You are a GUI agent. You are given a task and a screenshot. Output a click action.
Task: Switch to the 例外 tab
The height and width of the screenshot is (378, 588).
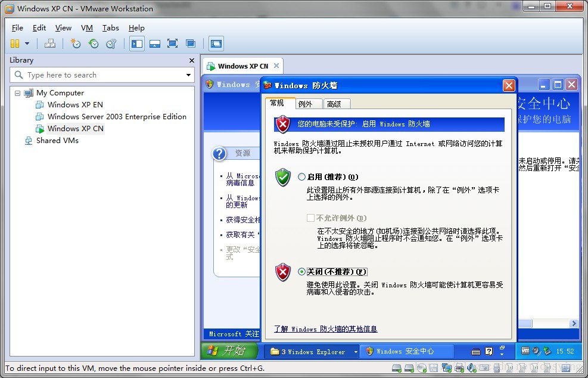(x=309, y=104)
